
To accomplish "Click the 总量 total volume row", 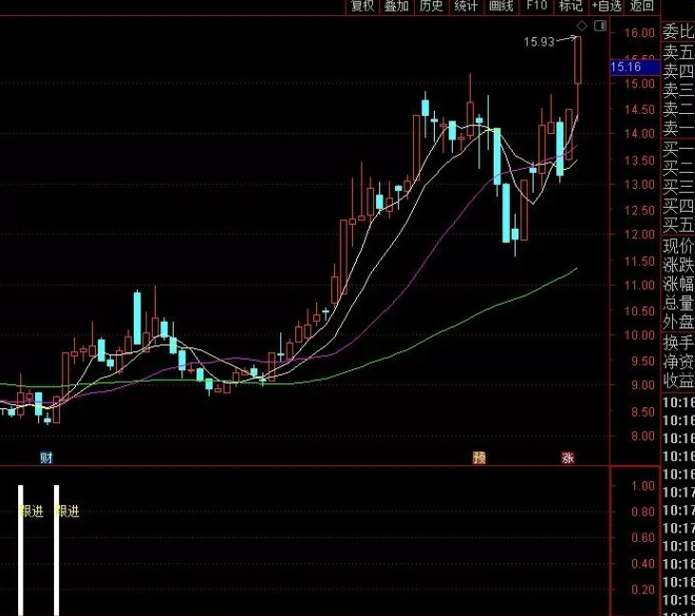I will tap(678, 303).
